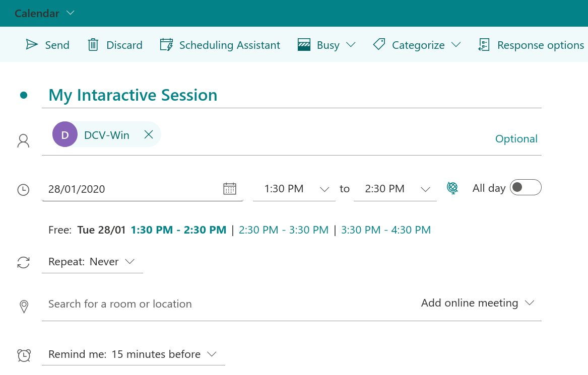Select the 2:30 PM - 3:30 PM slot
The image size is (588, 375).
coord(283,230)
